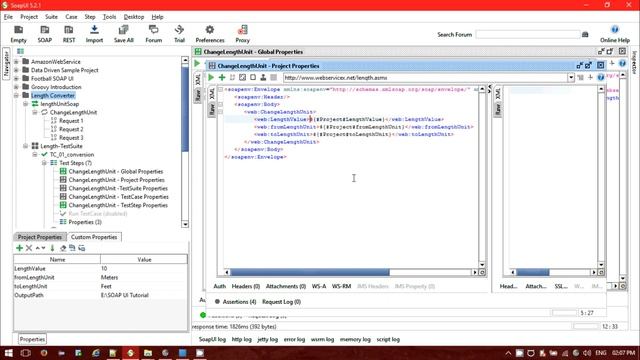Collapse the Length Converter project
The width and height of the screenshot is (640, 360).
click(16, 96)
